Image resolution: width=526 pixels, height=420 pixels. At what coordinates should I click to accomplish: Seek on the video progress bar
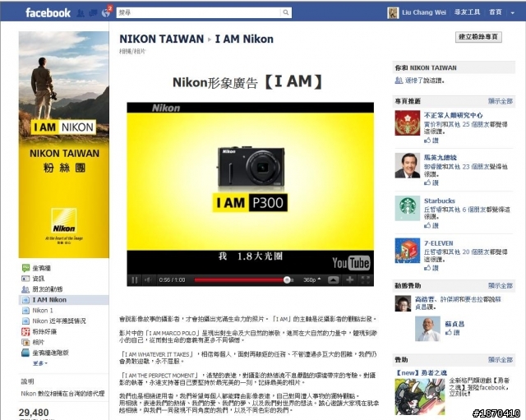pyautogui.click(x=244, y=279)
